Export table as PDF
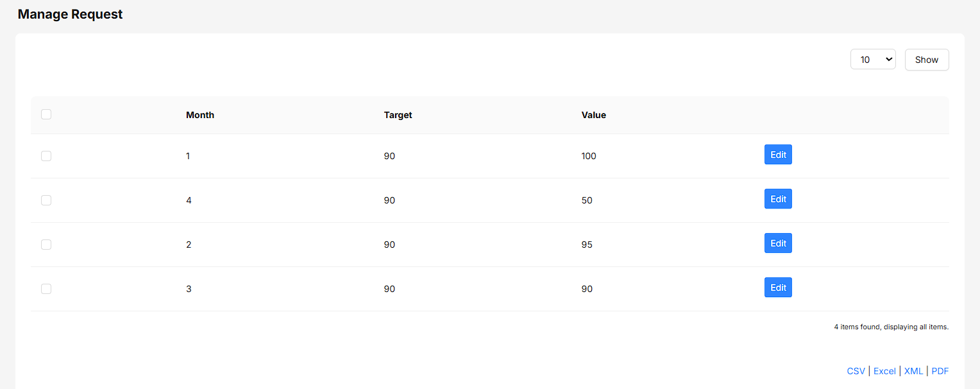Screen dimensions: 980x389 940,371
